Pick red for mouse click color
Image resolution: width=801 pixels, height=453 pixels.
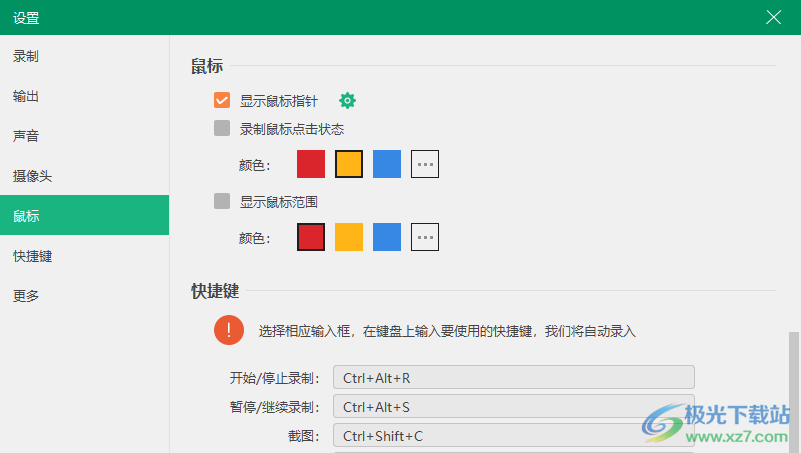311,164
